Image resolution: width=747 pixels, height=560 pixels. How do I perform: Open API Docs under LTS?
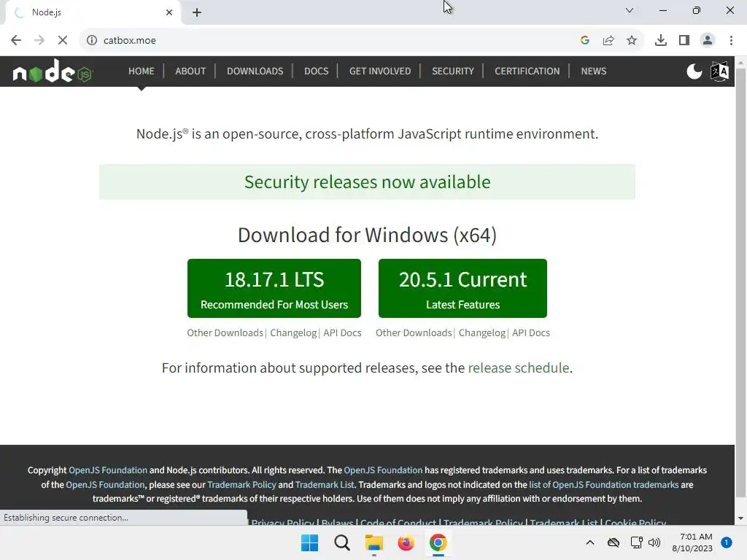click(x=343, y=332)
